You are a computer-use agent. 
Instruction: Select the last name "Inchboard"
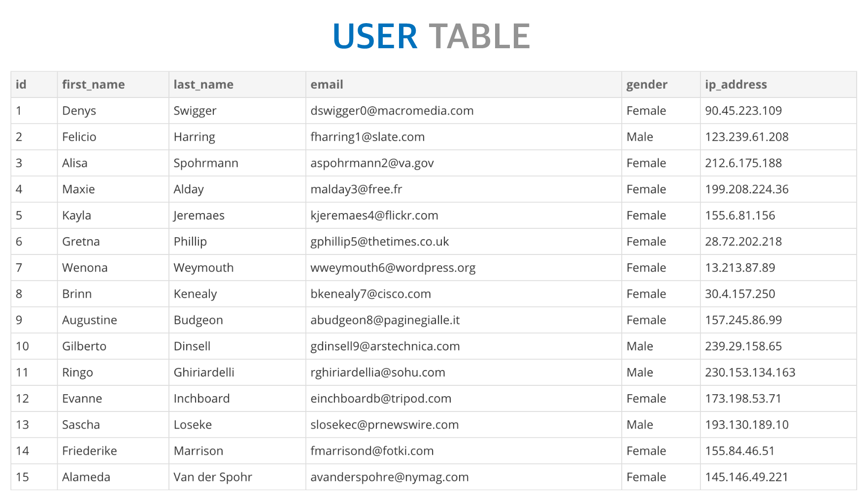point(201,399)
